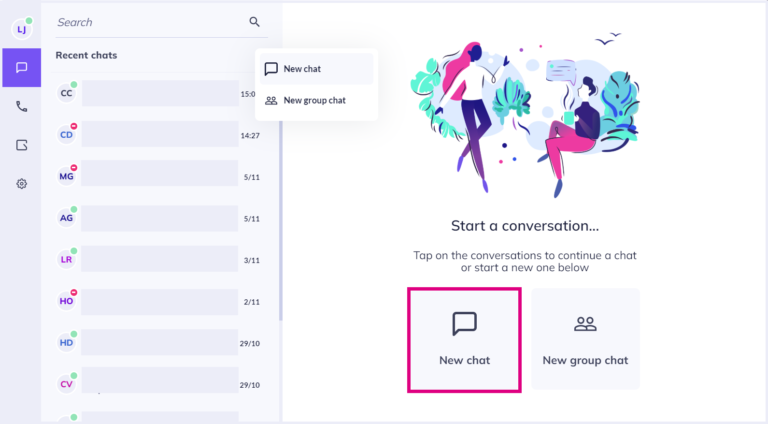
Task: Open the HD chat dated 29/10
Action: [x=159, y=343]
